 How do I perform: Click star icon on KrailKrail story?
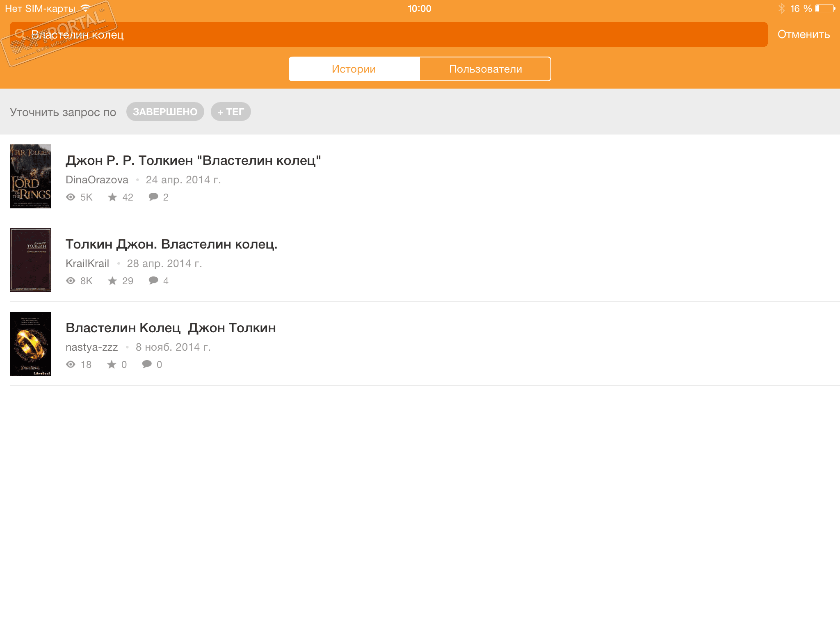tap(112, 281)
